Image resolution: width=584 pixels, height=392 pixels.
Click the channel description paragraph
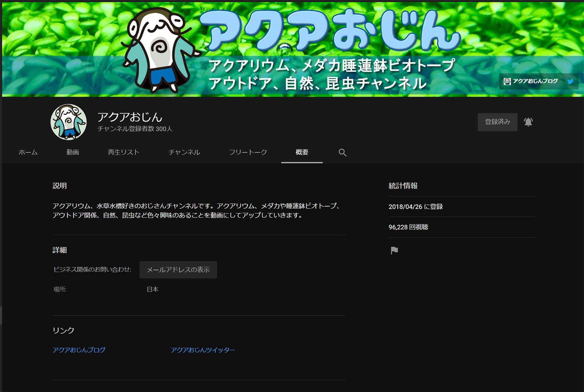[196, 210]
